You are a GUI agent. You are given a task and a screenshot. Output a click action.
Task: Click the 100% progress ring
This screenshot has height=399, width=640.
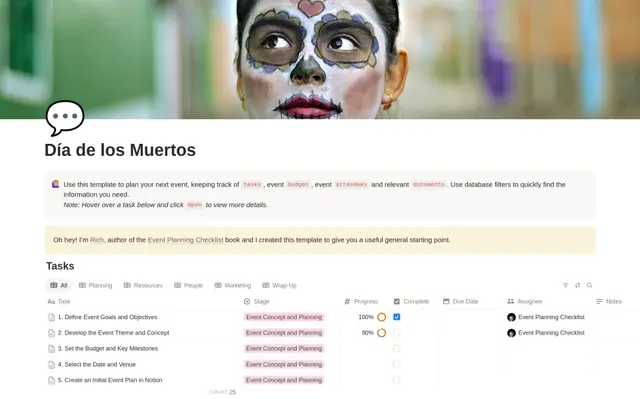[x=382, y=317]
